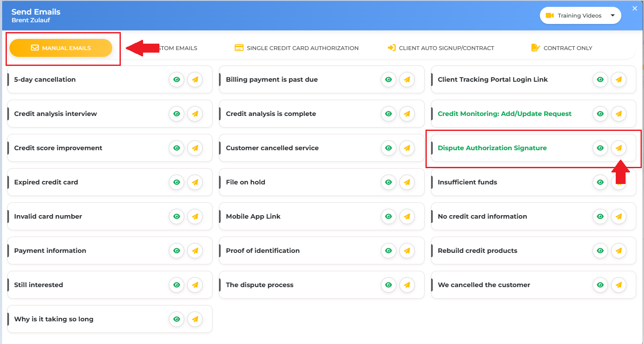Open the Training Videos dropdown
Image resolution: width=644 pixels, height=344 pixels.
[581, 15]
